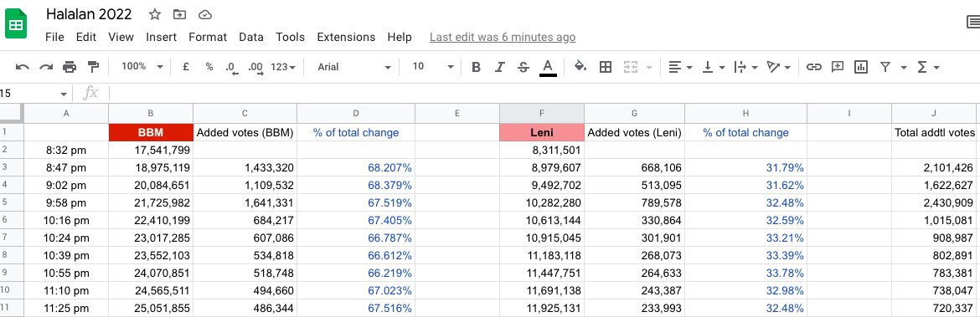Click the insert link icon
The height and width of the screenshot is (317, 980).
(814, 67)
